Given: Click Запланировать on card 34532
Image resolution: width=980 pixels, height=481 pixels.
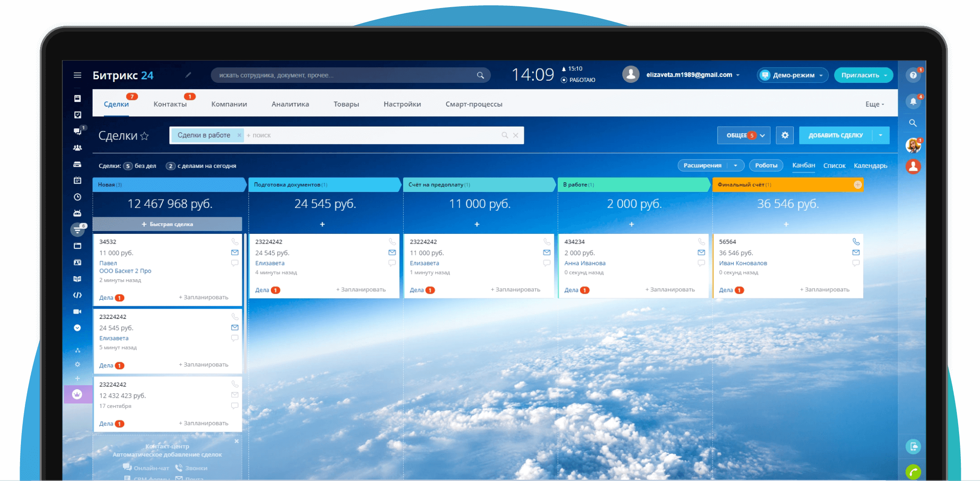Looking at the screenshot, I should pyautogui.click(x=204, y=297).
